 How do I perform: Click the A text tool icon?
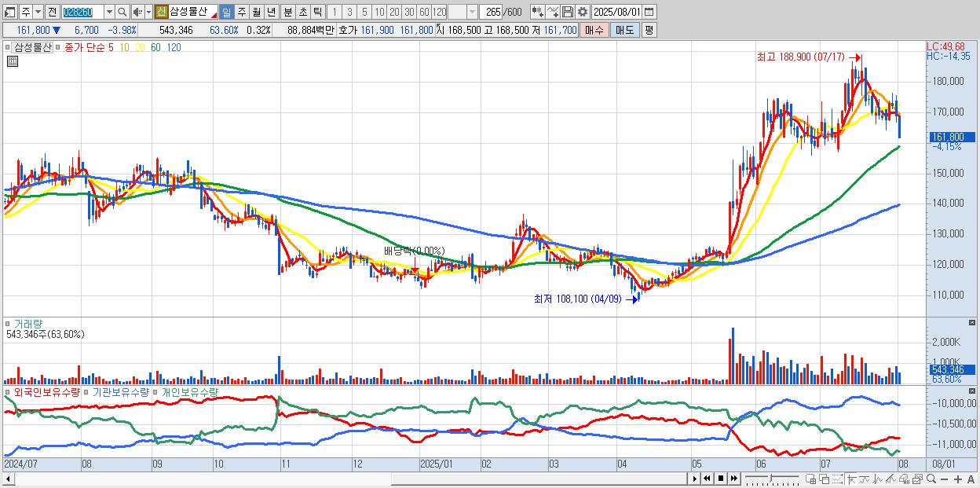[x=971, y=479]
